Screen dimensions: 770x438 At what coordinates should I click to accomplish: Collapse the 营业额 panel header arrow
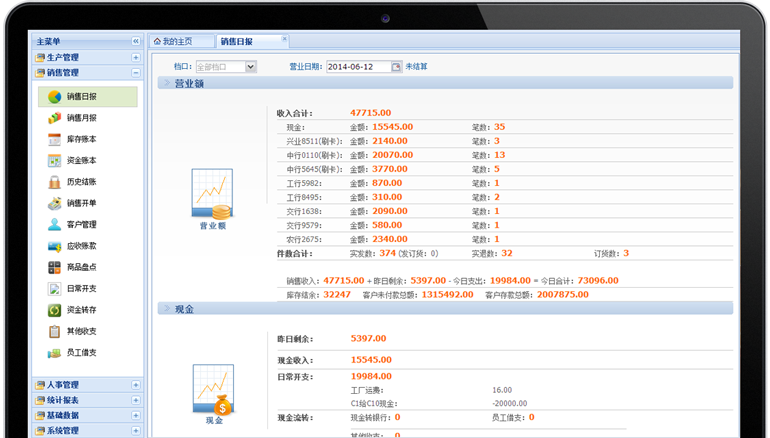pyautogui.click(x=167, y=83)
